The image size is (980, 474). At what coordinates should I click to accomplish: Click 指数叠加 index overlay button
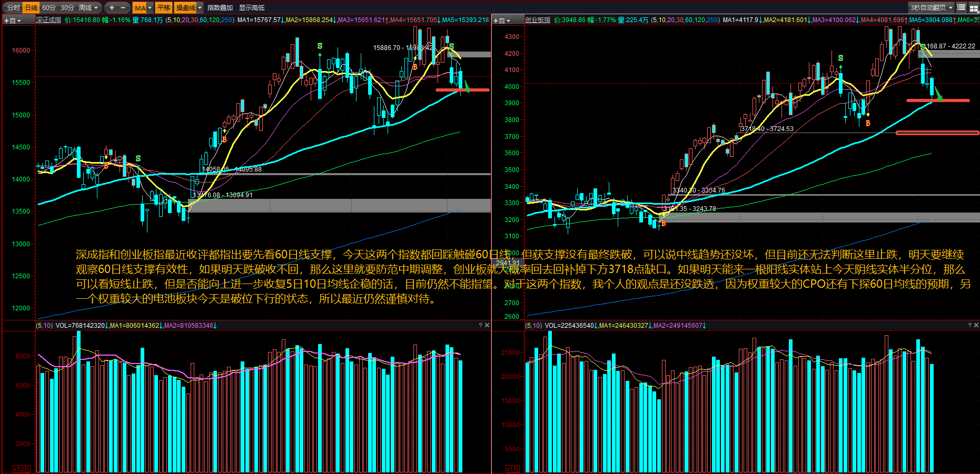click(220, 7)
